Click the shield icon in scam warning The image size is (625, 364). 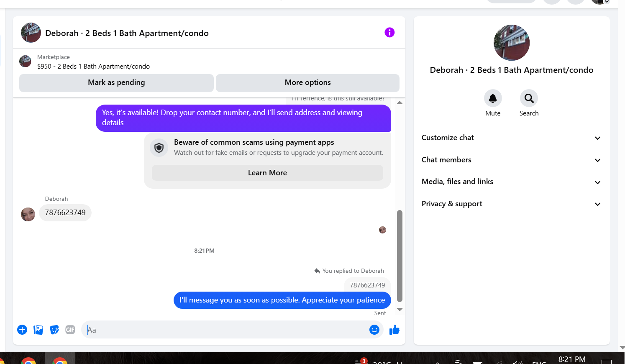tap(159, 147)
